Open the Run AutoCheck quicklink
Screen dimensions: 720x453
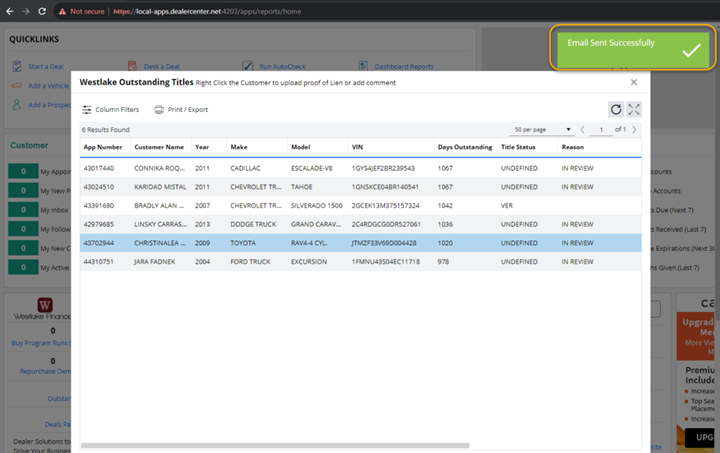pos(282,67)
